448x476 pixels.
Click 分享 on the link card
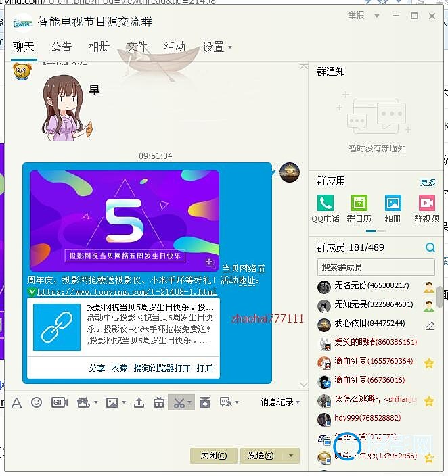97,368
